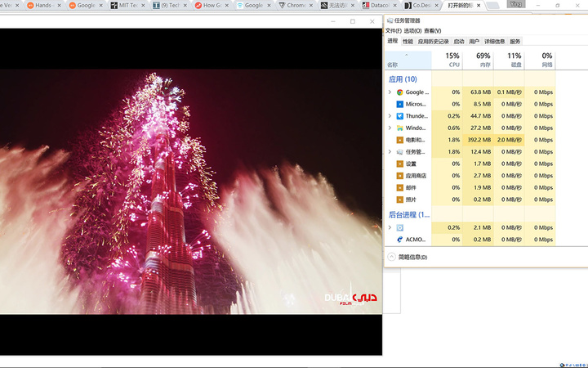Image resolution: width=588 pixels, height=368 pixels.
Task: Select the Google Chrome process icon in list
Action: (x=400, y=92)
